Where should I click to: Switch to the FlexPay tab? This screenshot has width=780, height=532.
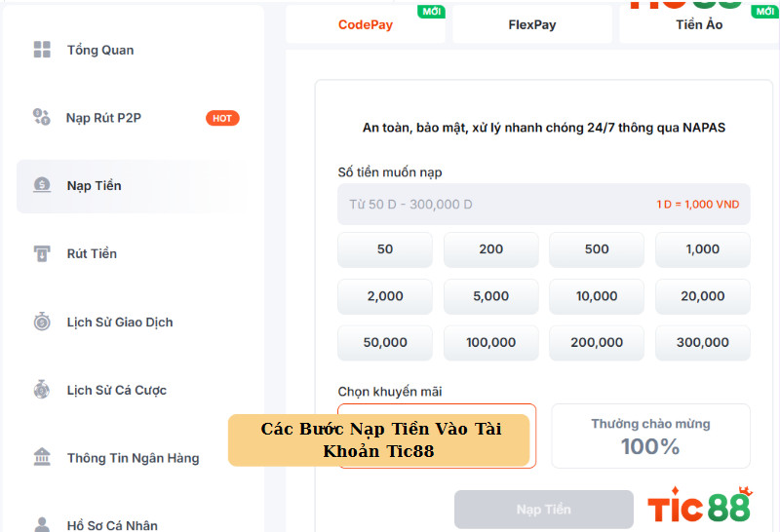click(532, 24)
